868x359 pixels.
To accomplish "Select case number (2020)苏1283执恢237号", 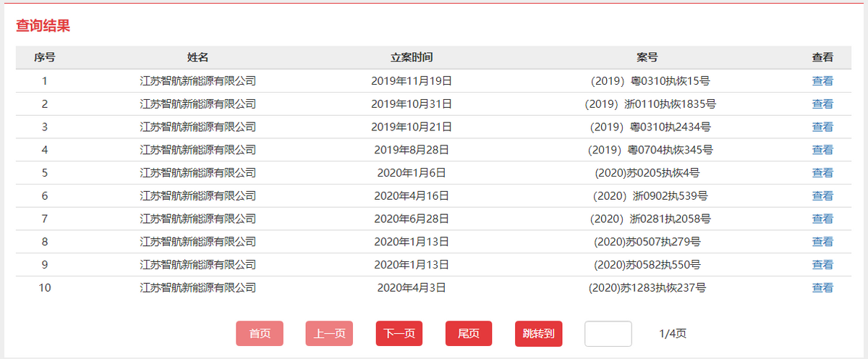I will tap(647, 287).
